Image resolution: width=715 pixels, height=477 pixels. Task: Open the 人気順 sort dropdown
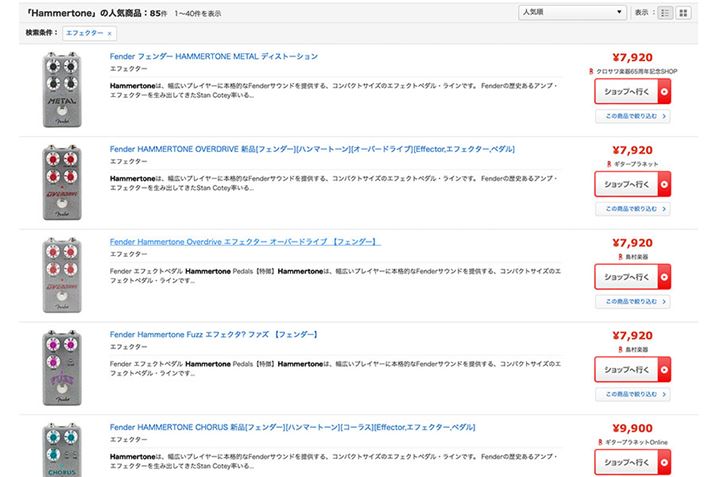(571, 13)
